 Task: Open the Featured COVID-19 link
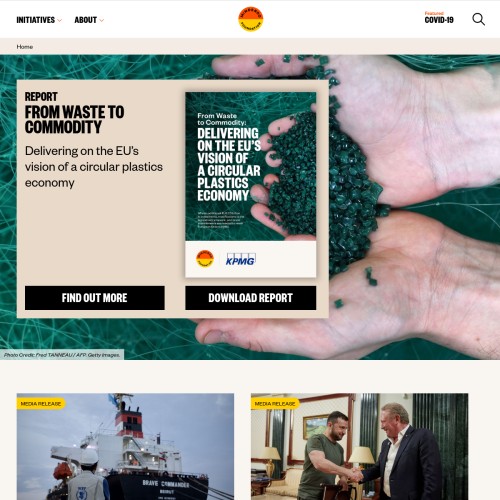pyautogui.click(x=439, y=18)
